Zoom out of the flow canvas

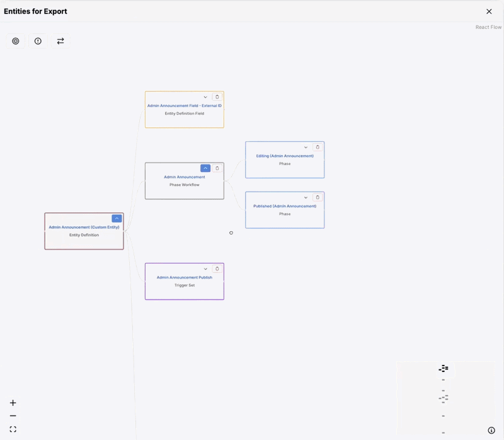(x=13, y=416)
